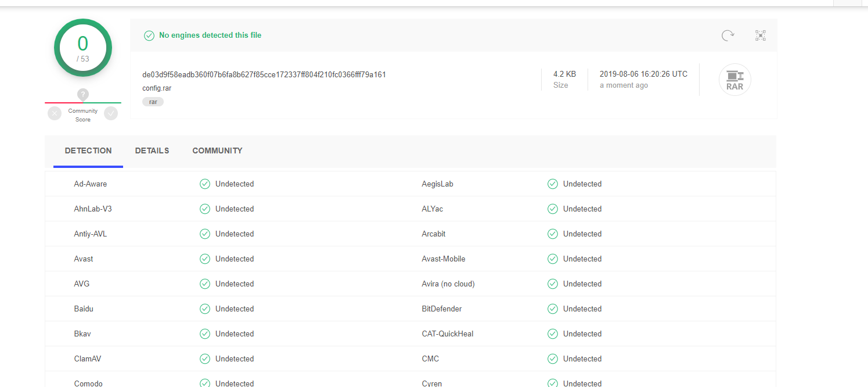Click the Bkav engine name
Image resolution: width=868 pixels, height=387 pixels.
click(x=82, y=334)
